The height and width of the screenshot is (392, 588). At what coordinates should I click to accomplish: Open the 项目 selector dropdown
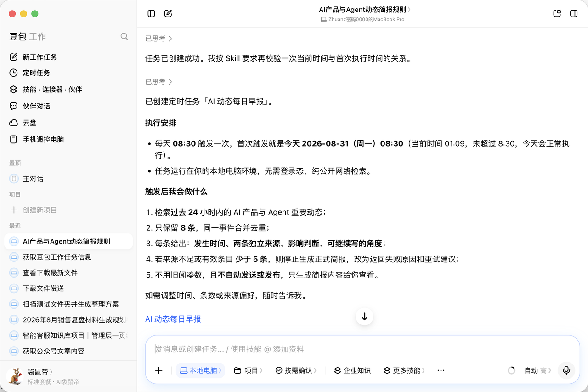click(x=249, y=370)
